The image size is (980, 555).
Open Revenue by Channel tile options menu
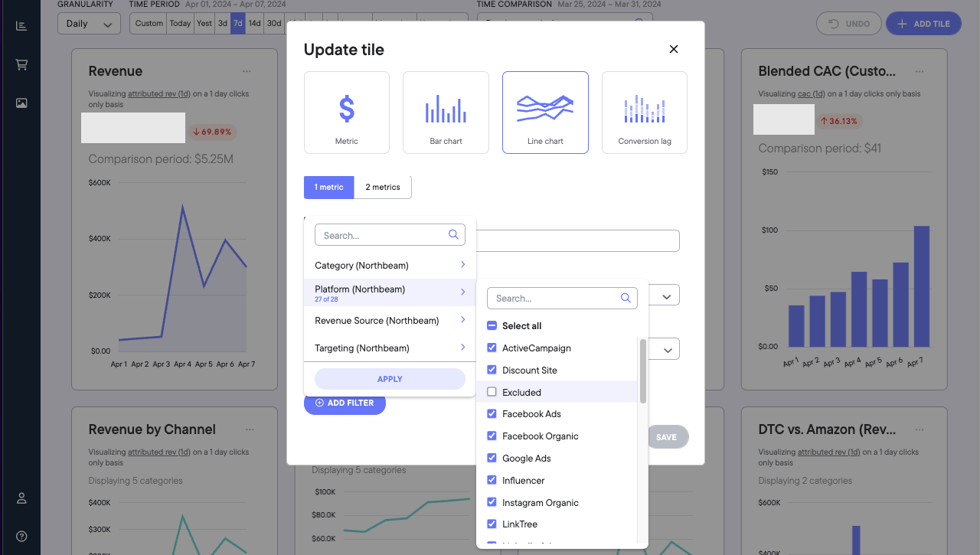(x=250, y=429)
